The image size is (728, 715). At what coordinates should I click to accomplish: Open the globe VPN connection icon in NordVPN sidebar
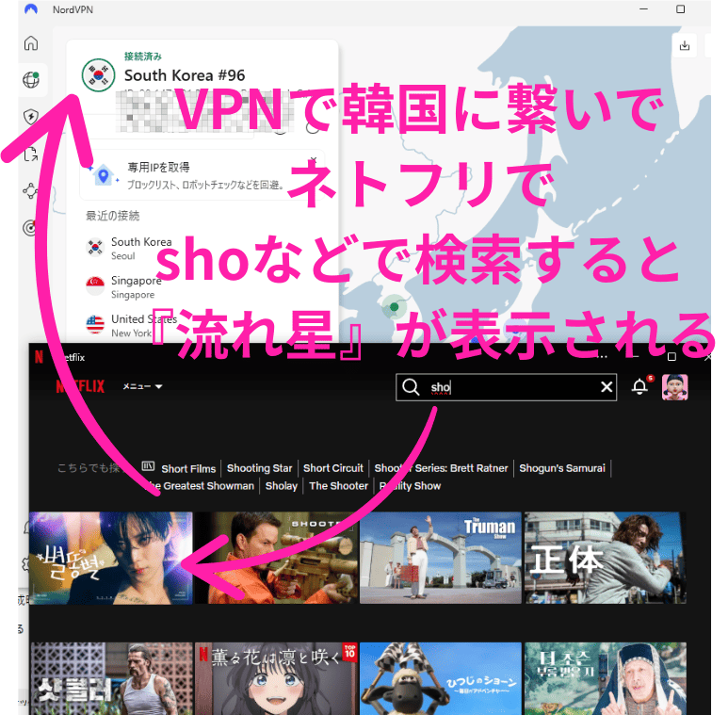point(31,79)
